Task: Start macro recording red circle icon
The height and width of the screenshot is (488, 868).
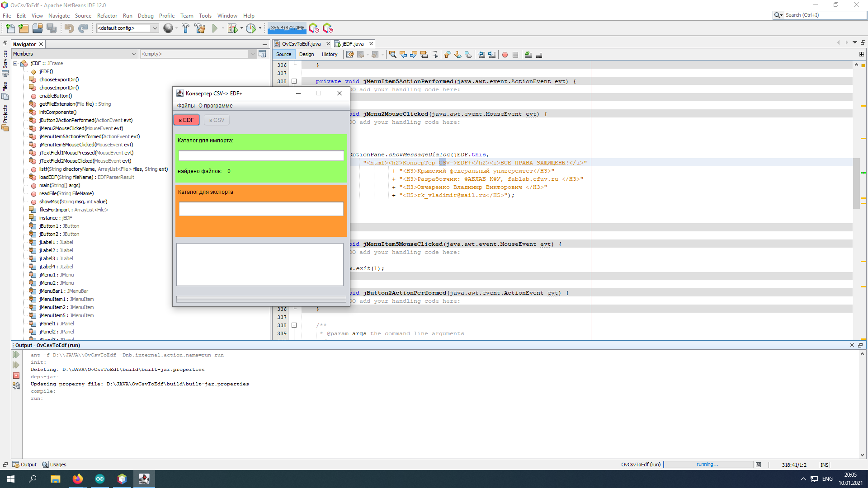Action: (x=505, y=55)
